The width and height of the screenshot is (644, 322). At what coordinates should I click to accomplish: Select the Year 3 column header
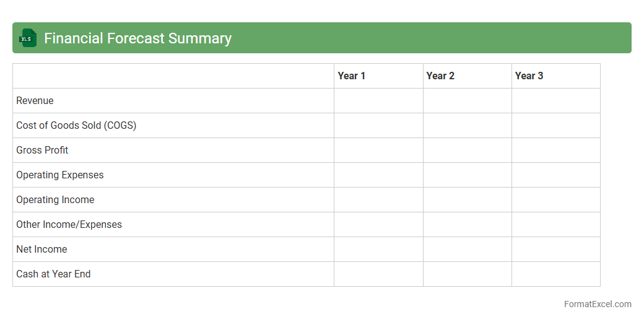pyautogui.click(x=529, y=76)
